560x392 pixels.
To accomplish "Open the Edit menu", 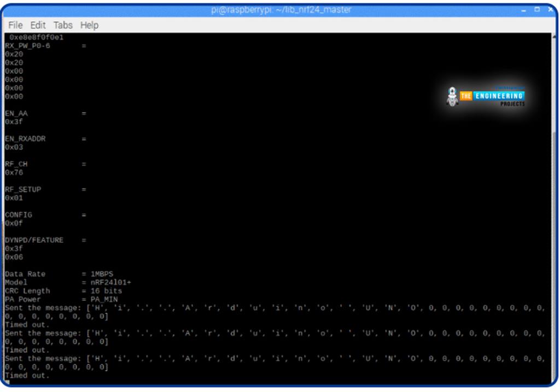I will [38, 25].
